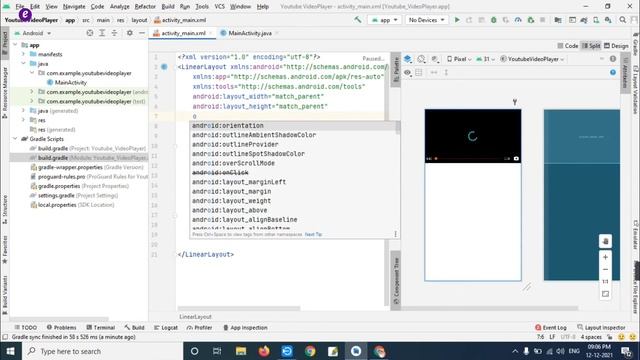The width and height of the screenshot is (640, 360).
Task: Open the AVD Manager phone icon
Action: click(596, 20)
